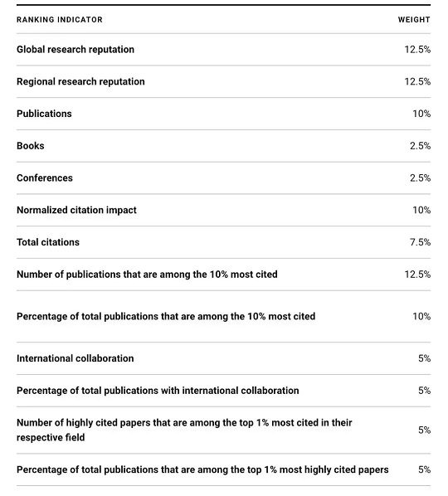This screenshot has width=448, height=496.
Task: Click Percentage among top 1% most highly cited papers
Action: pos(202,469)
